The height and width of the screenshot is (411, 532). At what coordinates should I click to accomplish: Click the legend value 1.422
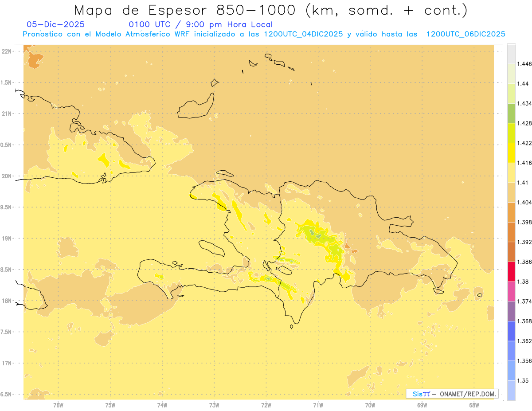pos(524,143)
